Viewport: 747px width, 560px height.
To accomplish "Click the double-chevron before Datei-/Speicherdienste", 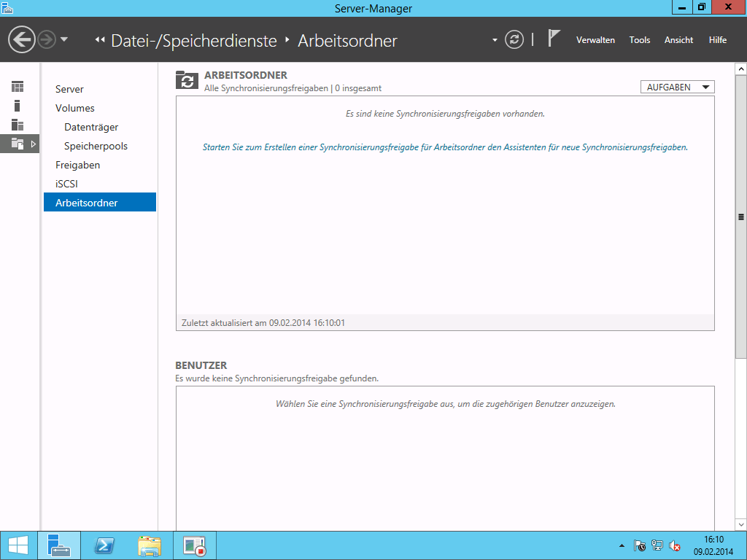I will [99, 40].
